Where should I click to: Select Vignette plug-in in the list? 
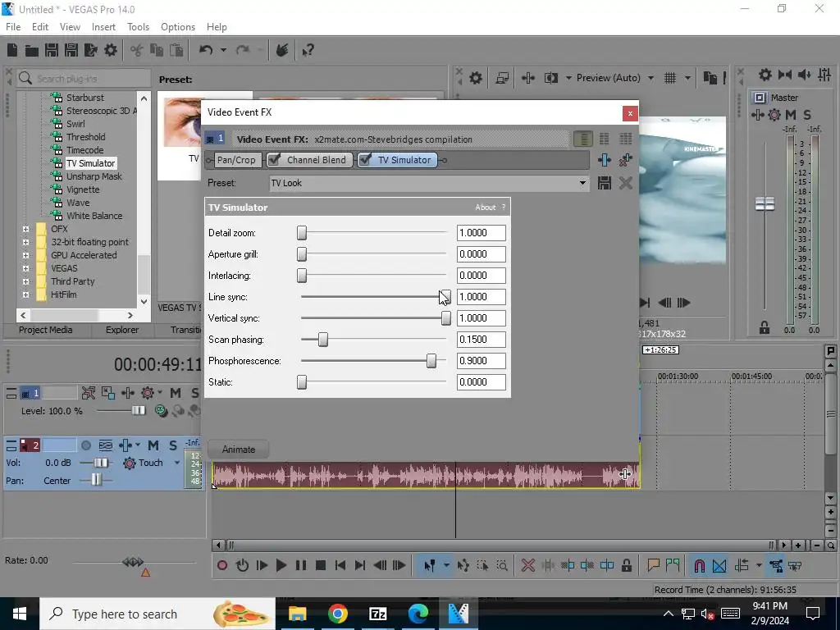(83, 189)
